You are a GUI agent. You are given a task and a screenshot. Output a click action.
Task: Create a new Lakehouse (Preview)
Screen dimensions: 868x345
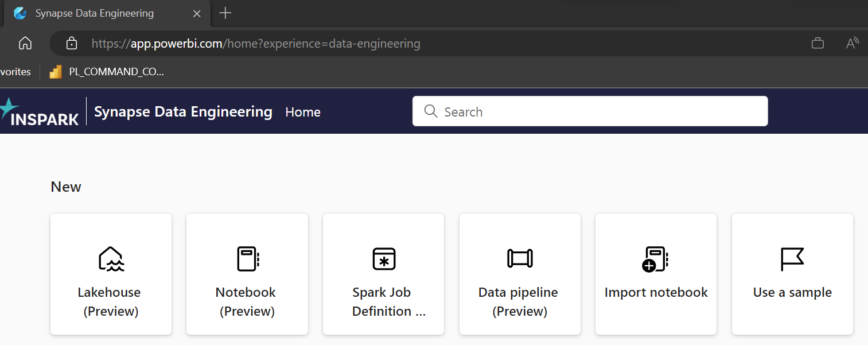coord(110,274)
